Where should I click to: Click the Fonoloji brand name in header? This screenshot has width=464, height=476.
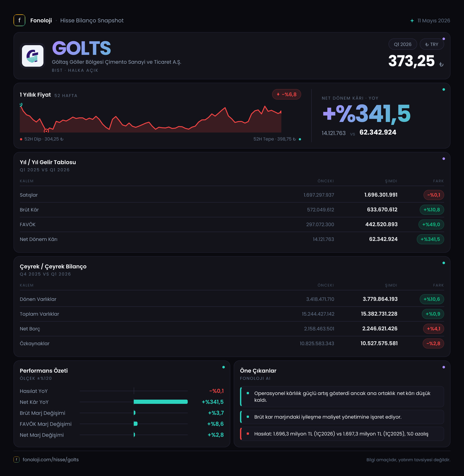pos(41,20)
